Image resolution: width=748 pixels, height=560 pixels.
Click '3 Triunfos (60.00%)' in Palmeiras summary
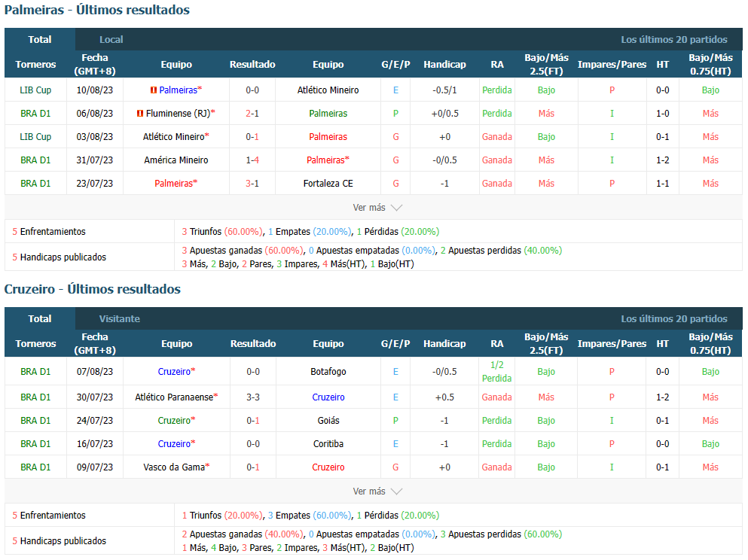tap(221, 232)
